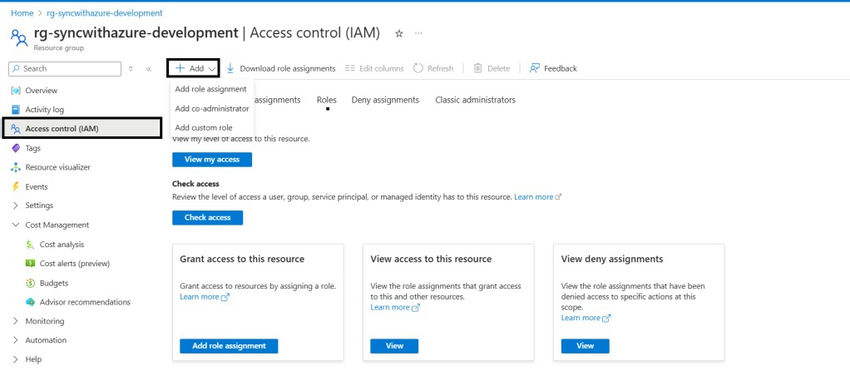The width and height of the screenshot is (850, 376).
Task: Click Add role assignment button in Grant card
Action: click(x=229, y=346)
